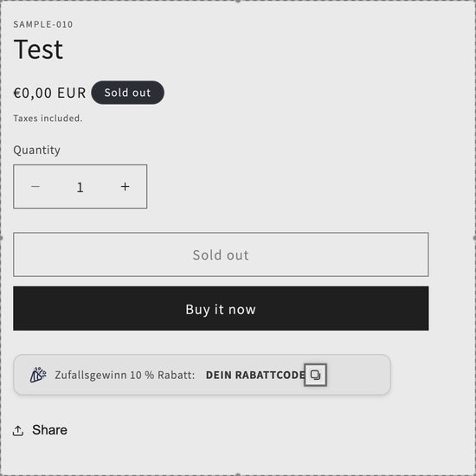Click the share upload icon

[18, 430]
